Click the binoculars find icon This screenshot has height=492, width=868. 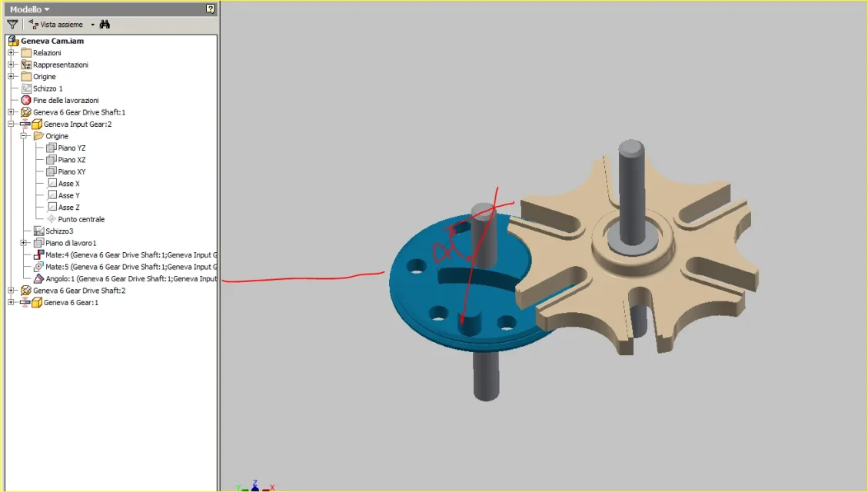point(105,25)
